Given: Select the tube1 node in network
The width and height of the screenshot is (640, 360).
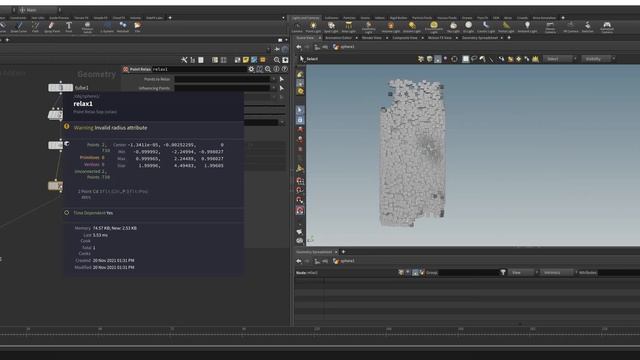Looking at the screenshot, I should (60, 87).
